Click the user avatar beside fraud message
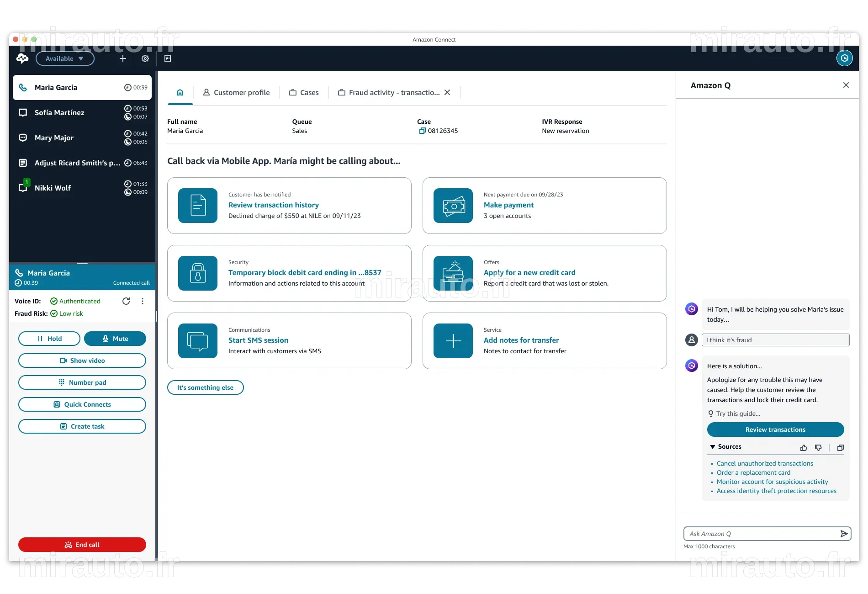868x594 pixels. (x=692, y=340)
